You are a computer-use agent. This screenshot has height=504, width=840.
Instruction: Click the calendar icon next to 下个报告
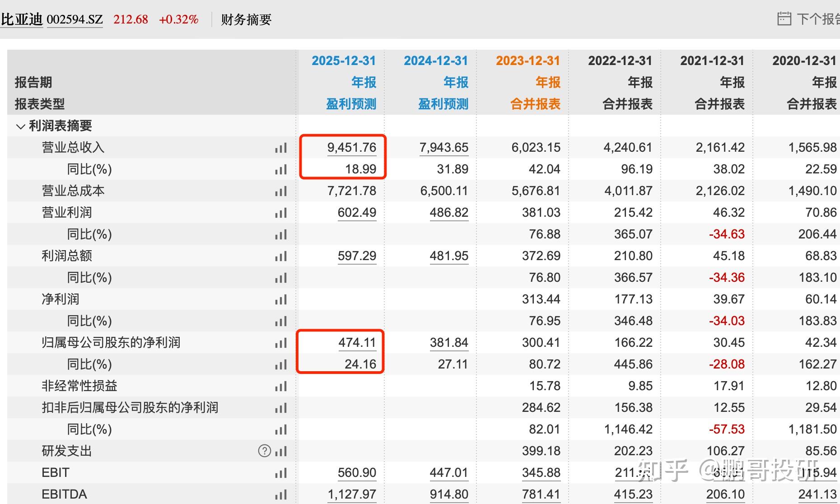(x=784, y=19)
